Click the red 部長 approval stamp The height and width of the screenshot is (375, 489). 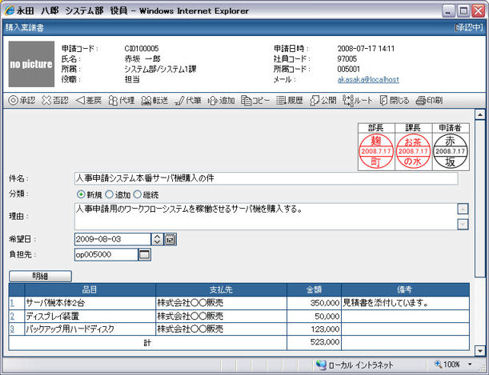376,151
